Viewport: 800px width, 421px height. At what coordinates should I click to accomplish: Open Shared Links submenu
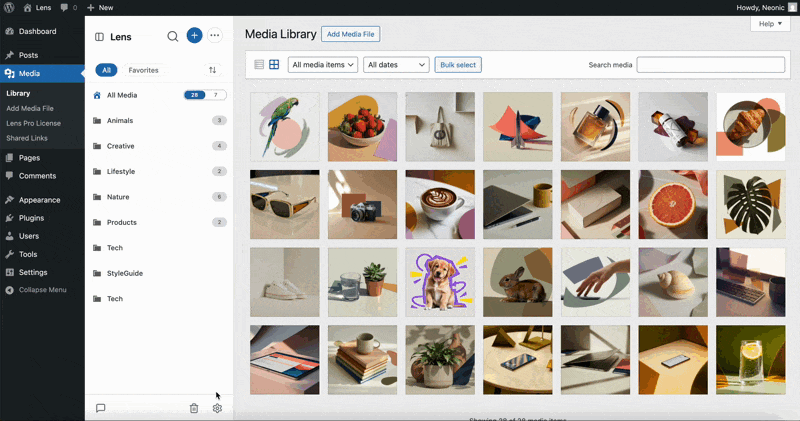click(x=27, y=138)
